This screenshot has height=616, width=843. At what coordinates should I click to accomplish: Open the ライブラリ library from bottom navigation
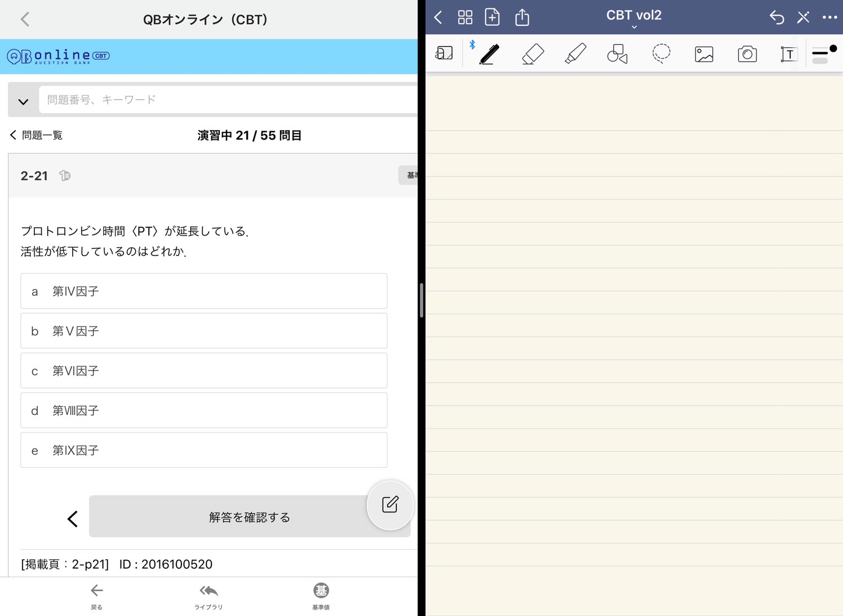pos(208,596)
